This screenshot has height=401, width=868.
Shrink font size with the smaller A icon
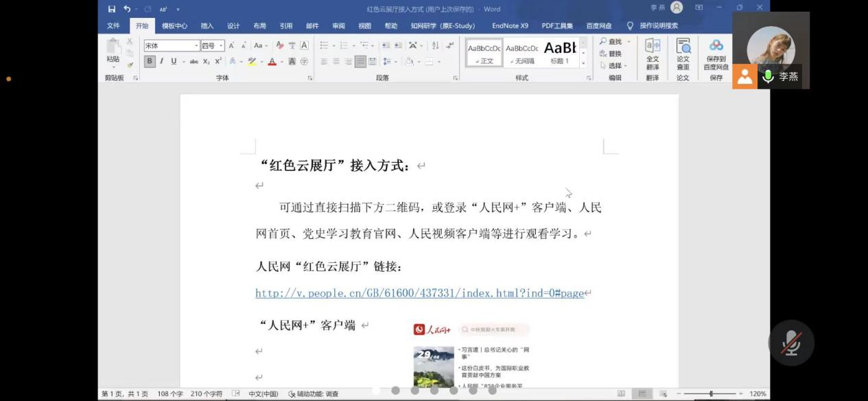click(243, 45)
